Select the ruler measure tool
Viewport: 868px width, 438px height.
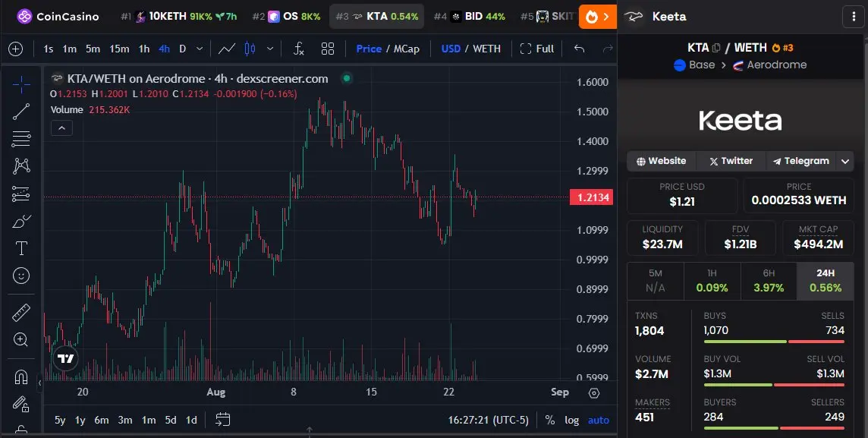[21, 313]
